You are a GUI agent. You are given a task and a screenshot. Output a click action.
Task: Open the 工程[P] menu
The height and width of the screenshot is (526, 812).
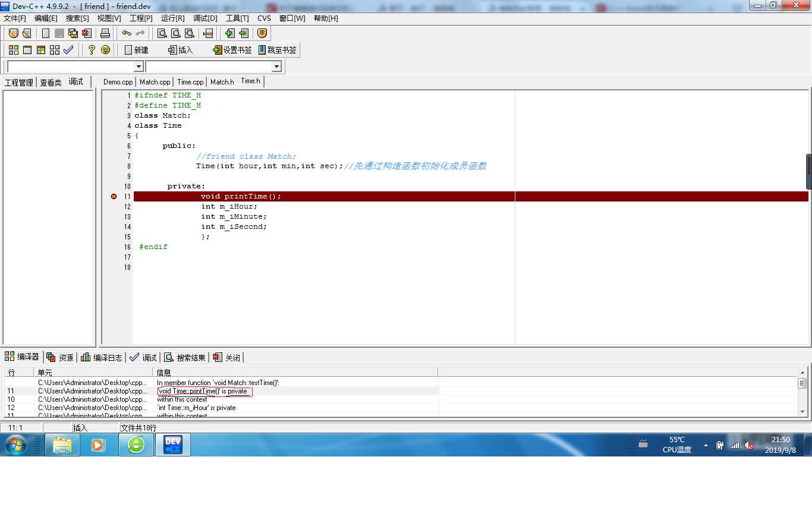tap(141, 18)
